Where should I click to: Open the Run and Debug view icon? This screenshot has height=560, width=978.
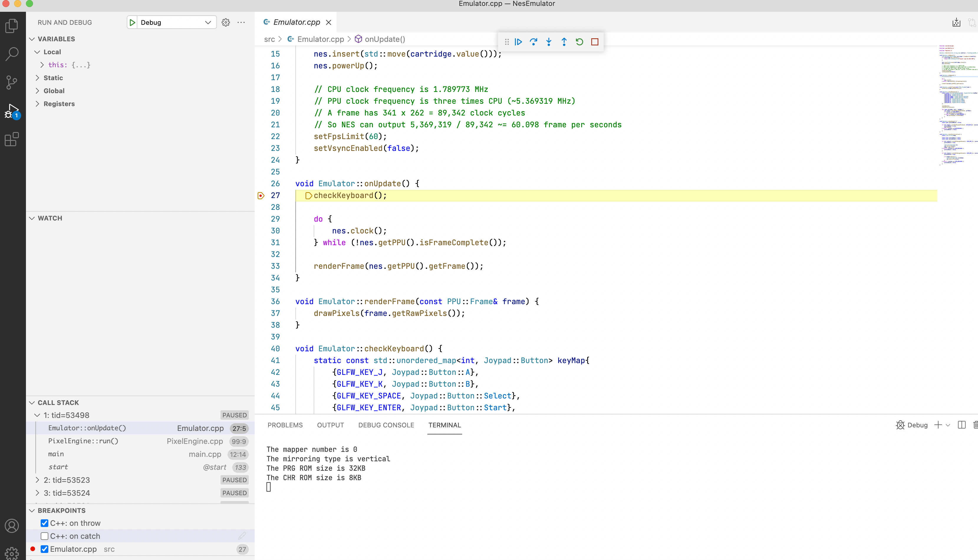tap(12, 111)
